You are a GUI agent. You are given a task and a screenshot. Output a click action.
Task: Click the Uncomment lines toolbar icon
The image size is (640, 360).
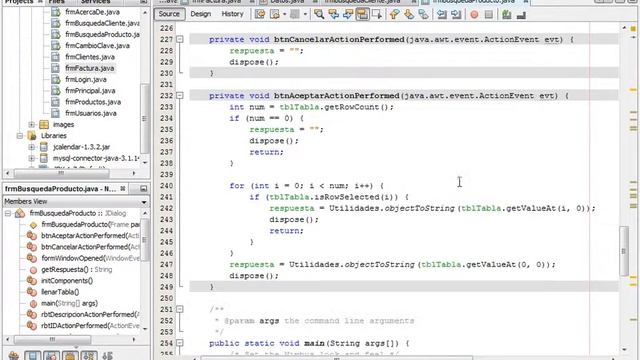(521, 15)
